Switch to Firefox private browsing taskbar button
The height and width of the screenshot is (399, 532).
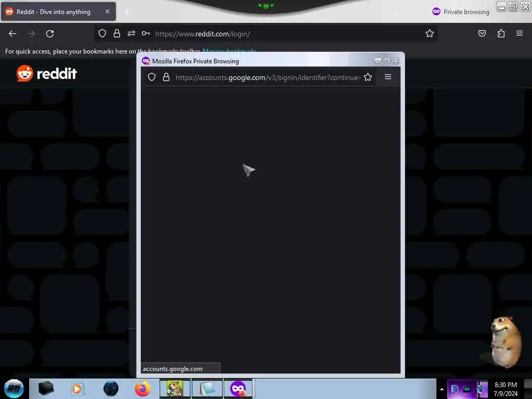pos(238,389)
